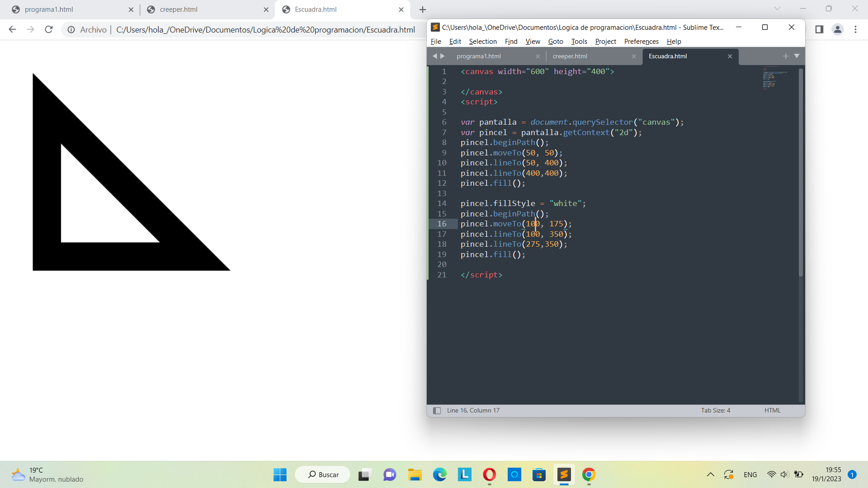Screen dimensions: 868x488
Task: Switch to programa1.html tab in Sublime
Action: (479, 56)
